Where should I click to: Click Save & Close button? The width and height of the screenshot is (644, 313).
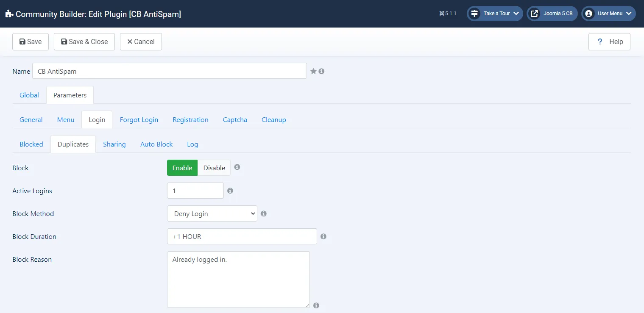click(84, 42)
